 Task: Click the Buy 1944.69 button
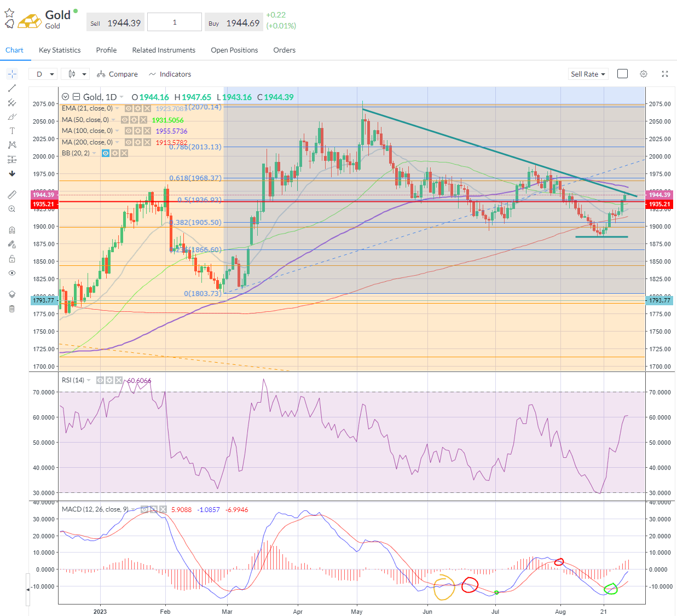point(234,23)
